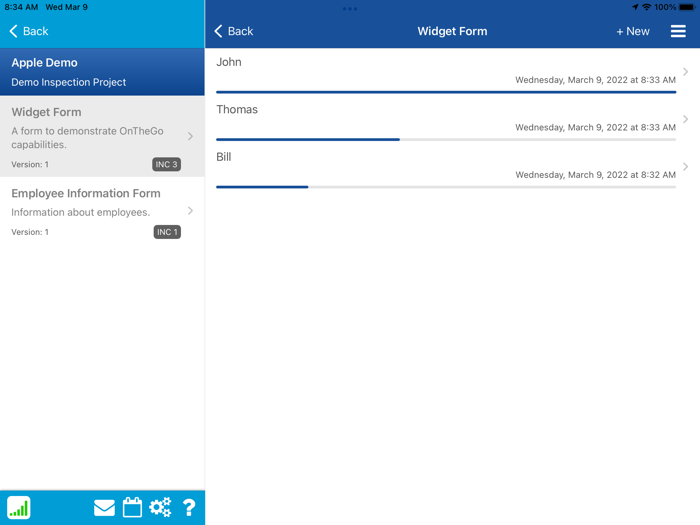Go Back in the left sidebar
The width and height of the screenshot is (700, 525).
(29, 31)
